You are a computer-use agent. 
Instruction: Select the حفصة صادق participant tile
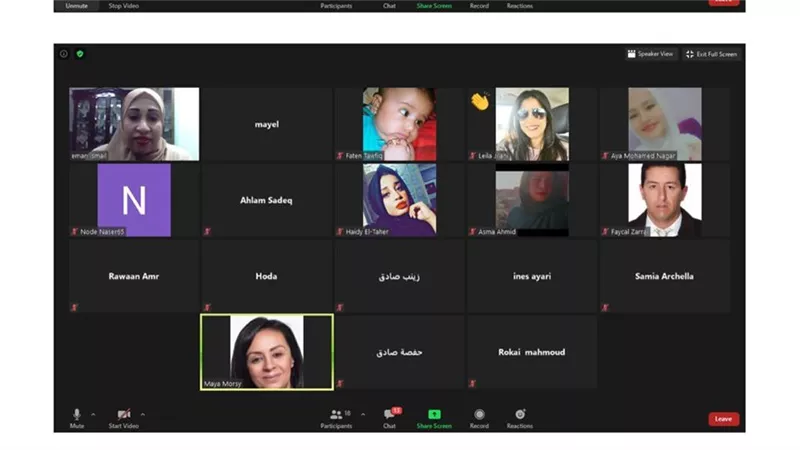point(399,352)
